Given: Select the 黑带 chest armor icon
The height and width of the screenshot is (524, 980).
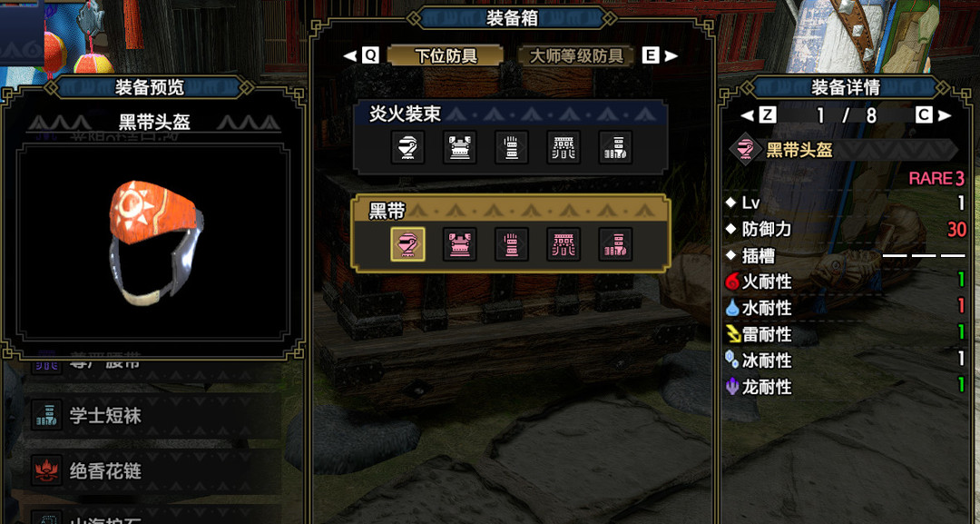Looking at the screenshot, I should [460, 244].
